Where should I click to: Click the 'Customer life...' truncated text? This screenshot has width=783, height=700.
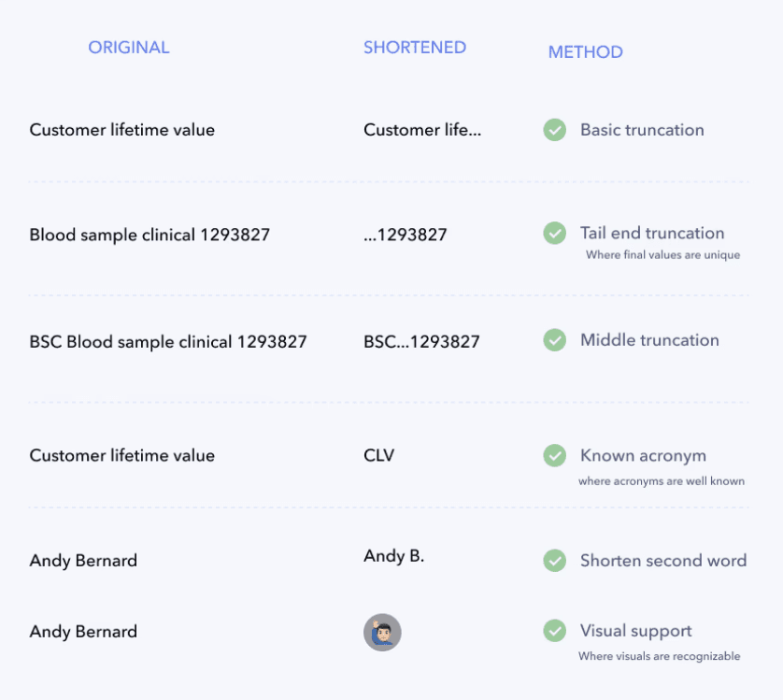coord(422,130)
